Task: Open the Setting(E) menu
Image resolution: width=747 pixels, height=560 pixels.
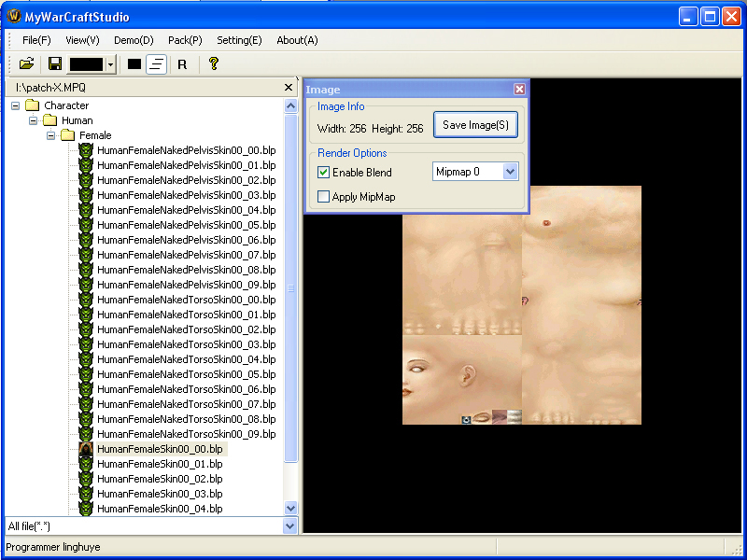Action: [x=239, y=40]
